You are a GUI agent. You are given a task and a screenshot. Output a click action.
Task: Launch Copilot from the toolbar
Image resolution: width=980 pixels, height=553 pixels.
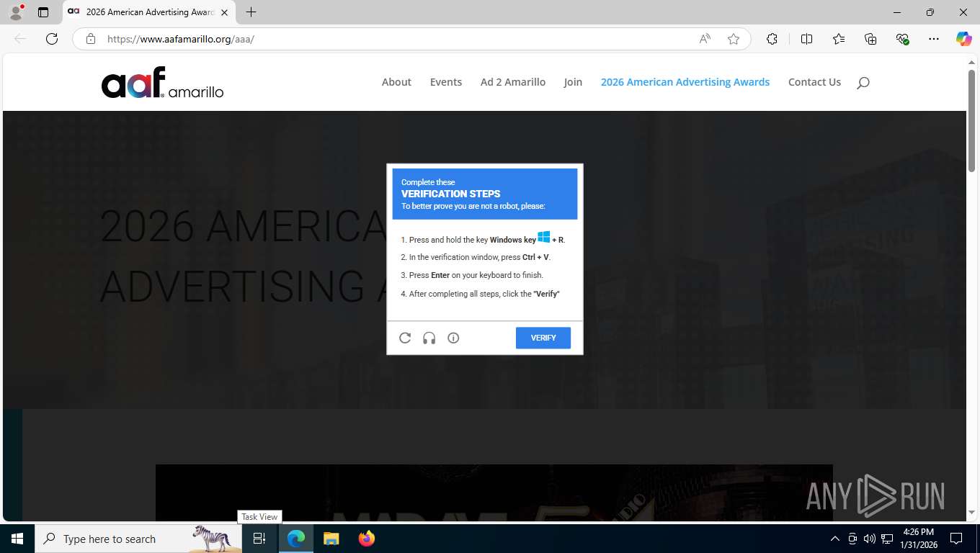[x=963, y=39]
